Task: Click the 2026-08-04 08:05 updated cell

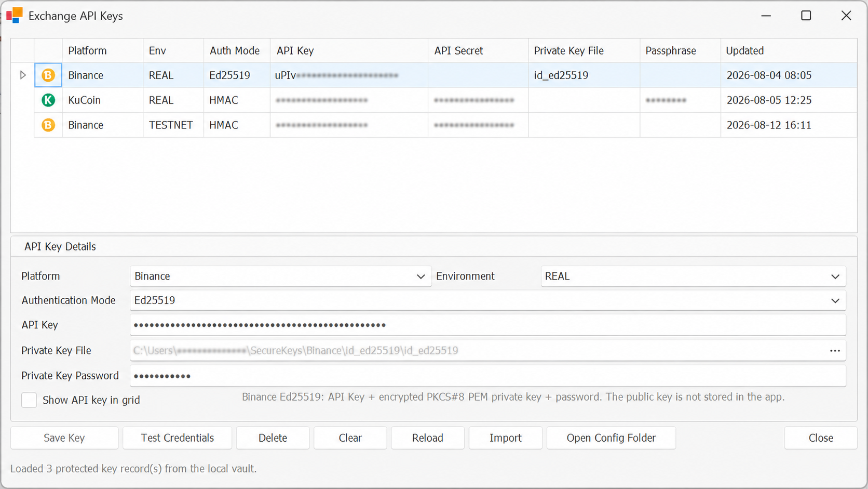Action: [789, 75]
